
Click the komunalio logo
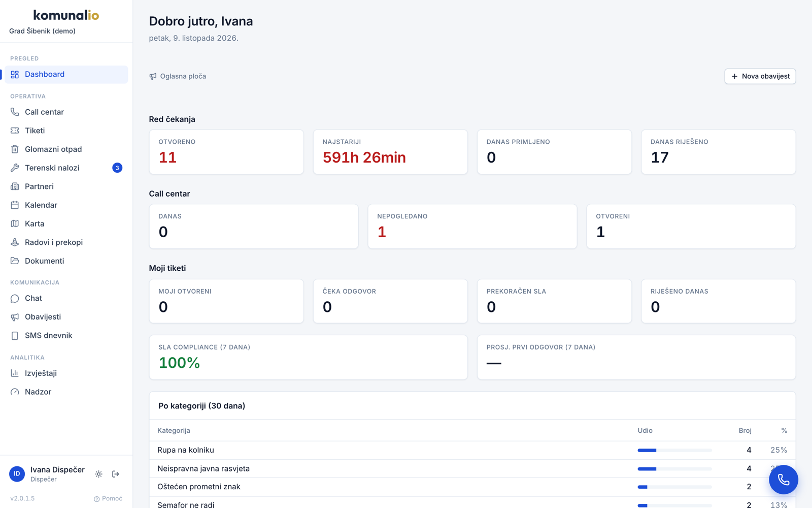[x=66, y=15]
